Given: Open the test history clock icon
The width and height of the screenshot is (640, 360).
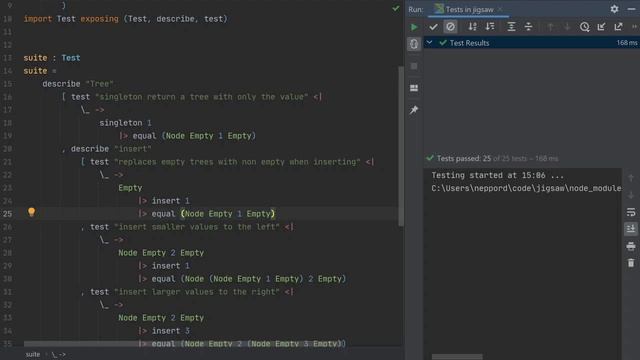Looking at the screenshot, I should pos(584,27).
